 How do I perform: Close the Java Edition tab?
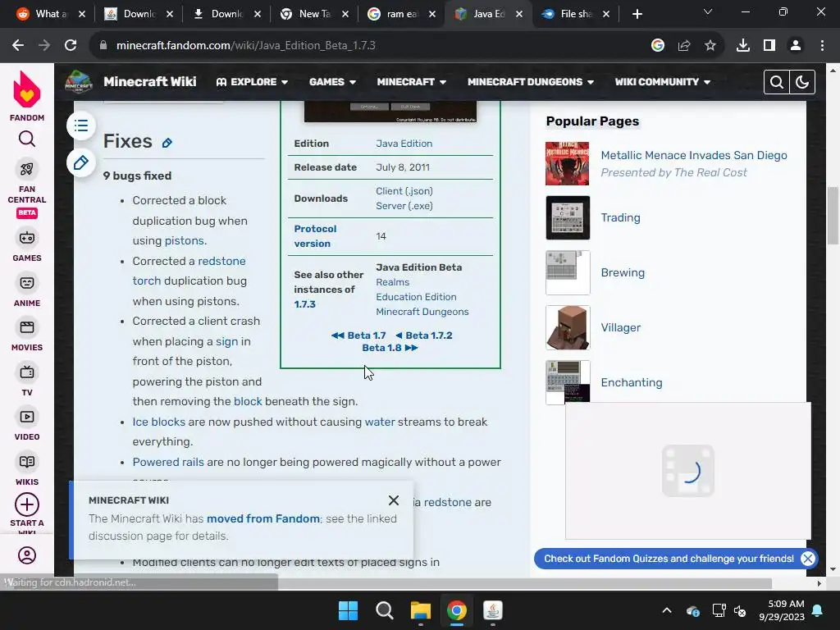(519, 15)
